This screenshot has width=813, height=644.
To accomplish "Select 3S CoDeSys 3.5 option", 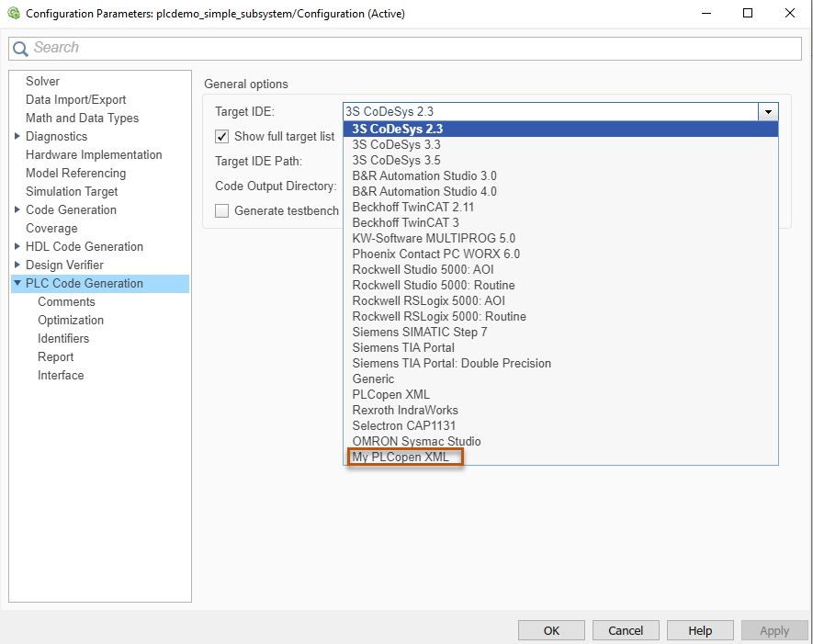I will pos(561,160).
